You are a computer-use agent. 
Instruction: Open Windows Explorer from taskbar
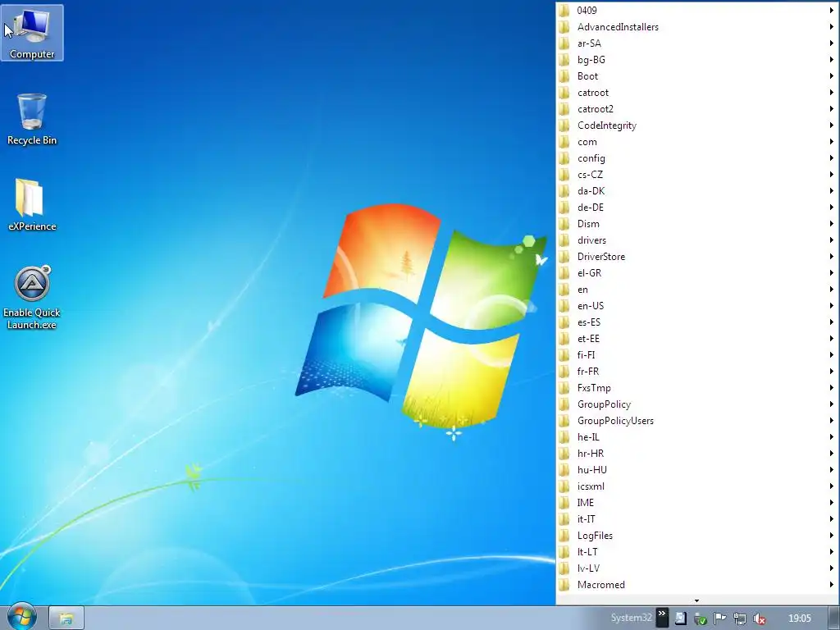66,619
